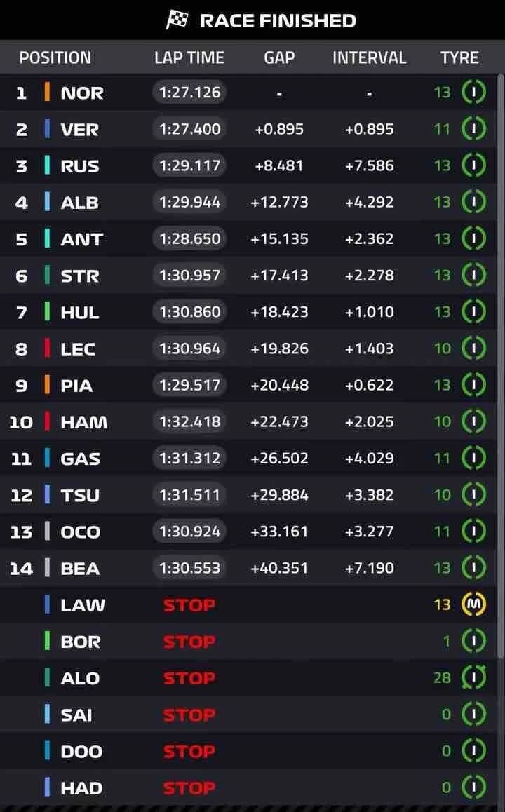This screenshot has width=505, height=812.
Task: Click BOR's intermediate tyre icon
Action: 473,641
